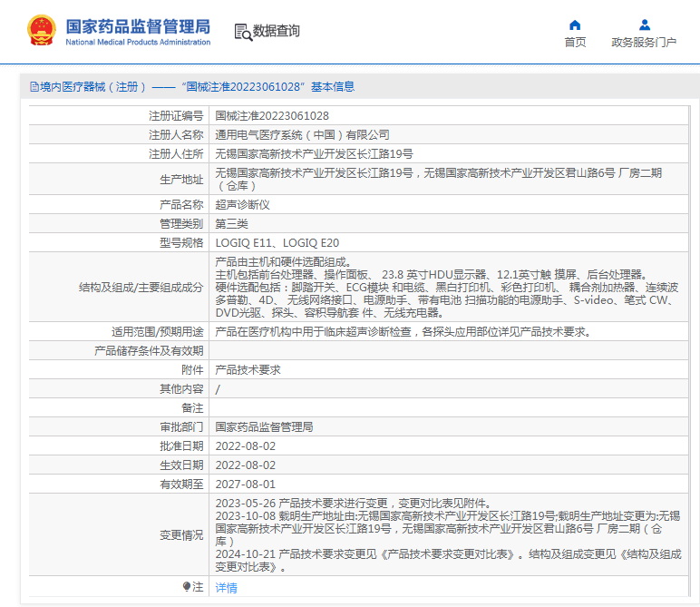Click the lightbulb icon beside 注
The image size is (700, 607).
click(x=187, y=587)
